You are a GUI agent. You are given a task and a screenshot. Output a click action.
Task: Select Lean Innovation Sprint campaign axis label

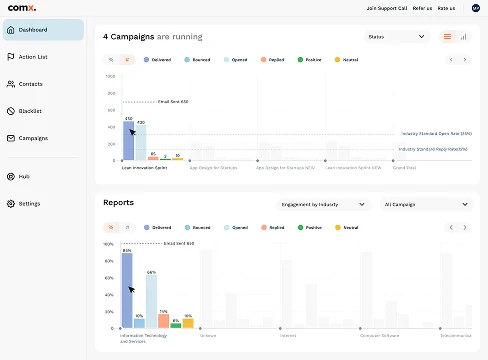145,168
